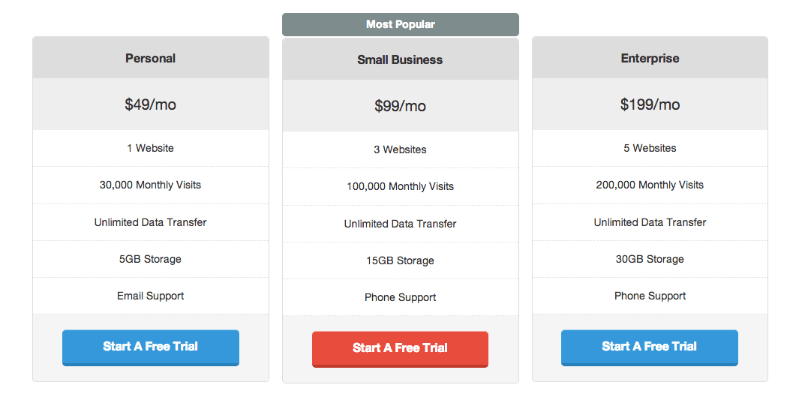Screen dimensions: 800x400
Task: Click the 30GB Storage row
Action: click(650, 259)
